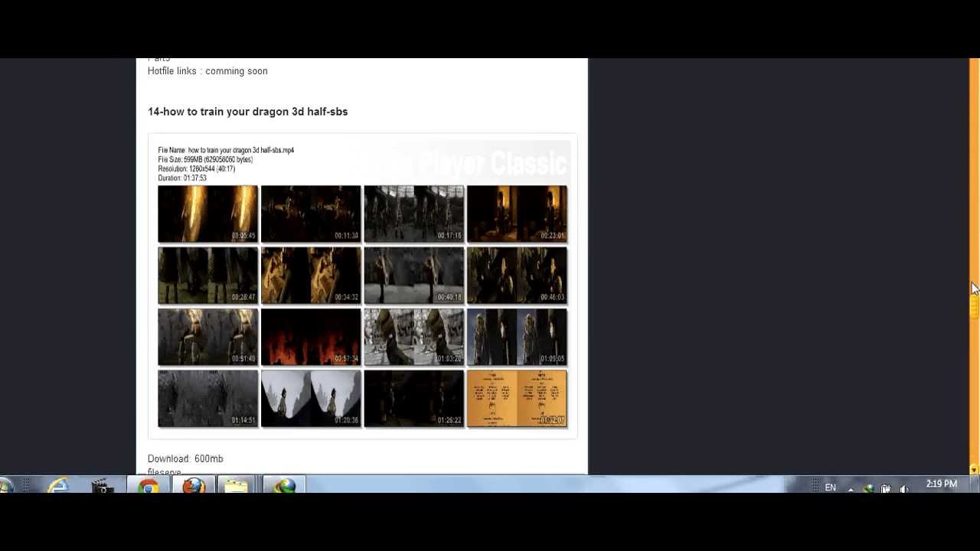This screenshot has width=980, height=551.
Task: Switch to Firefox in the taskbar
Action: click(x=194, y=485)
